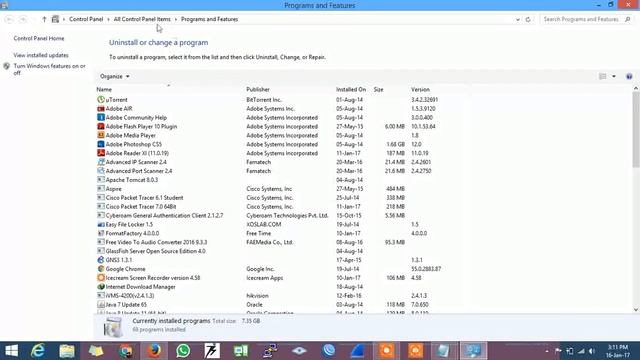Expand the breadcrumb arrow after Control Panel

click(x=108, y=19)
